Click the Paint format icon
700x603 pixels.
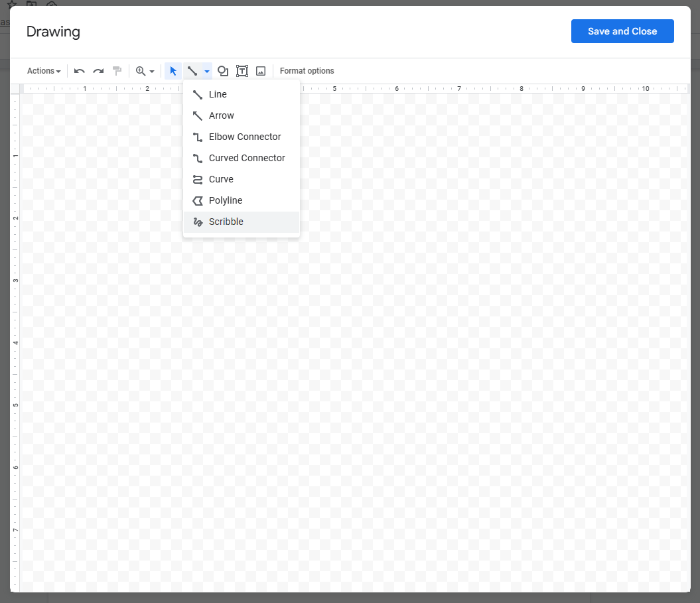click(x=117, y=71)
